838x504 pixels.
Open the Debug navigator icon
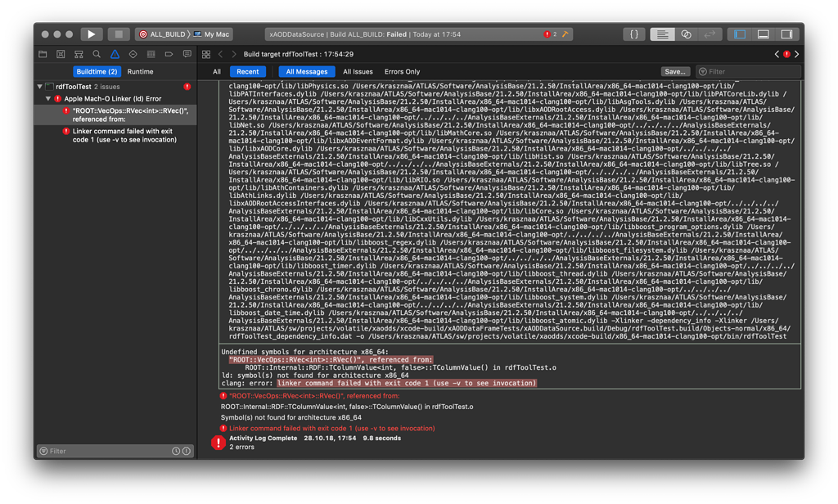151,54
